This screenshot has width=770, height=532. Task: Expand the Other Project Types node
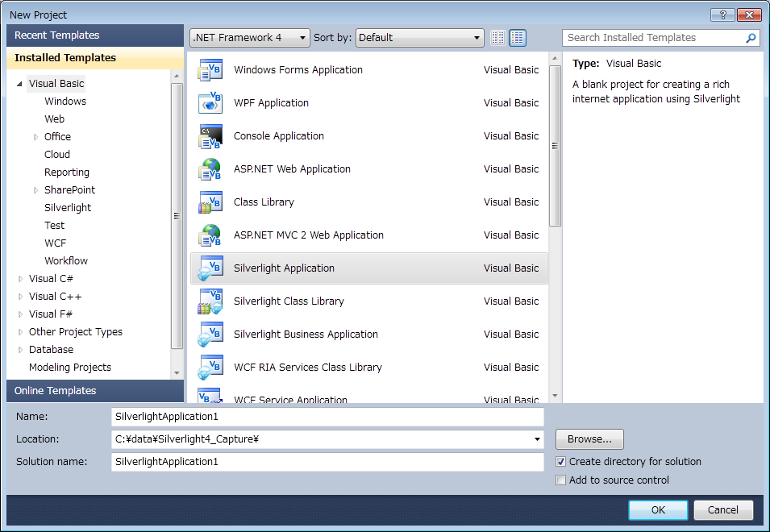click(x=21, y=332)
